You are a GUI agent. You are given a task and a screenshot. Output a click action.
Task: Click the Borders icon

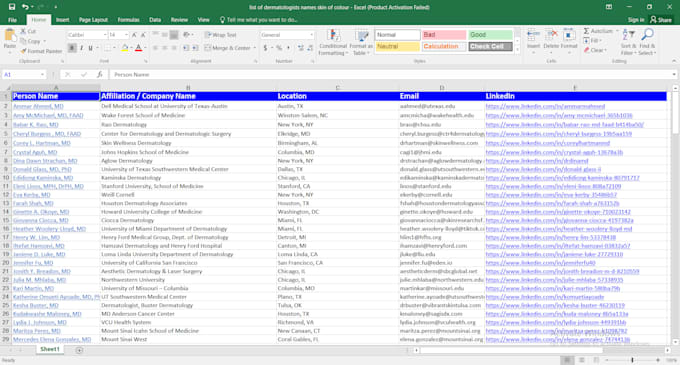[107, 48]
